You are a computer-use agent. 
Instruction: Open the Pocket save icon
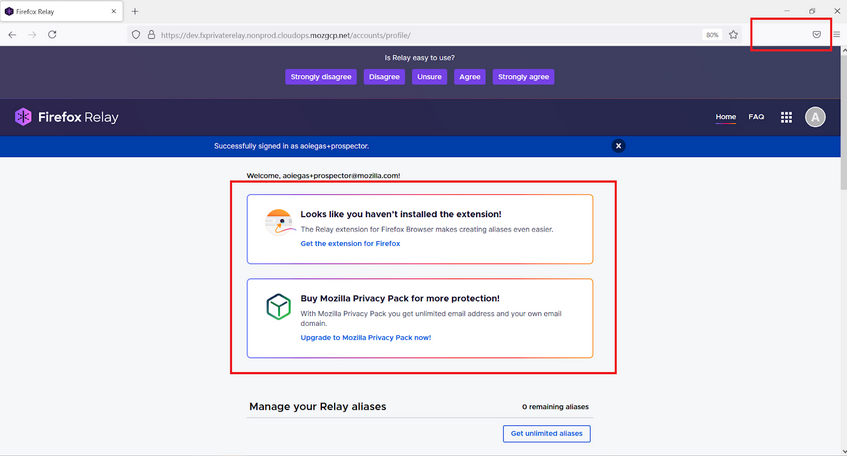click(x=817, y=35)
